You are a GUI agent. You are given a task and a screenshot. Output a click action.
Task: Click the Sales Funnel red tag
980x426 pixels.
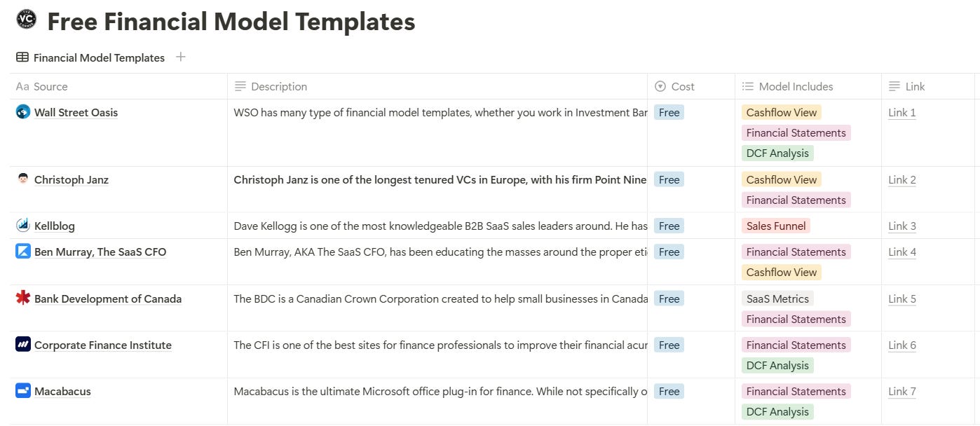(776, 226)
